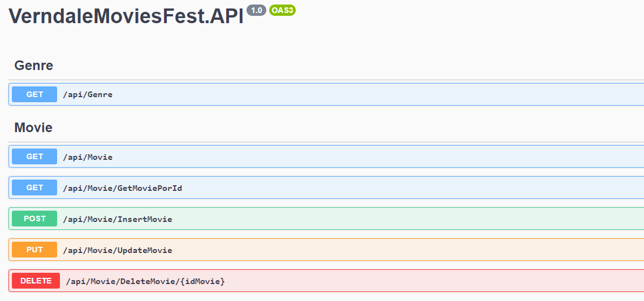This screenshot has height=301, width=644.
Task: Click the GET badge for /api/Genre
Action: point(34,94)
